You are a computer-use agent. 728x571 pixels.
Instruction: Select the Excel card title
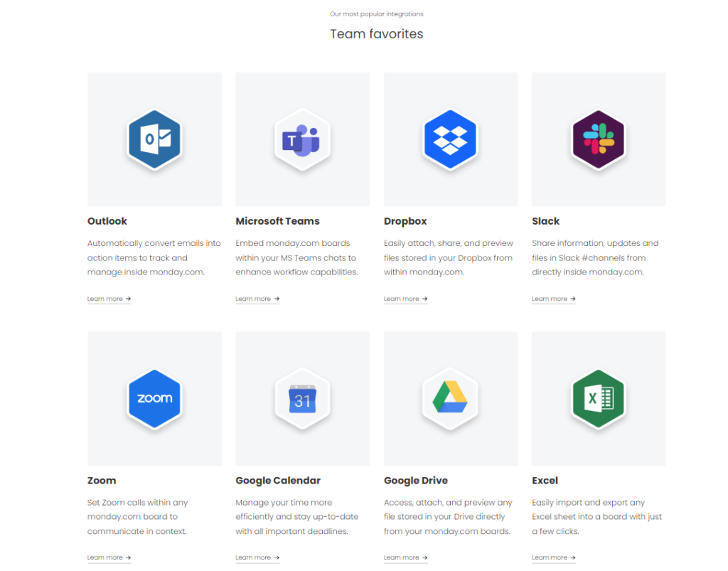tap(545, 481)
